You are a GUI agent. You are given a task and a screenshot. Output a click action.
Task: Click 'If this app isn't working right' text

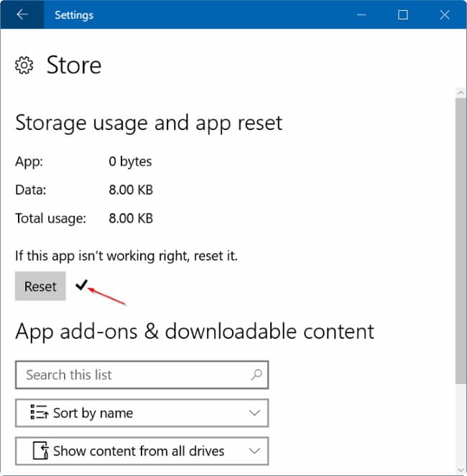126,256
